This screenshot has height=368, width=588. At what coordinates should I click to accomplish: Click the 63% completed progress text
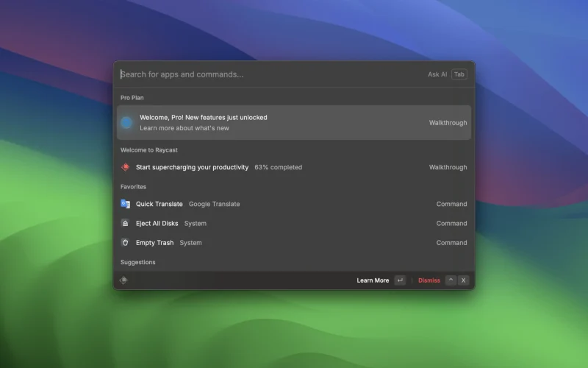pyautogui.click(x=279, y=167)
